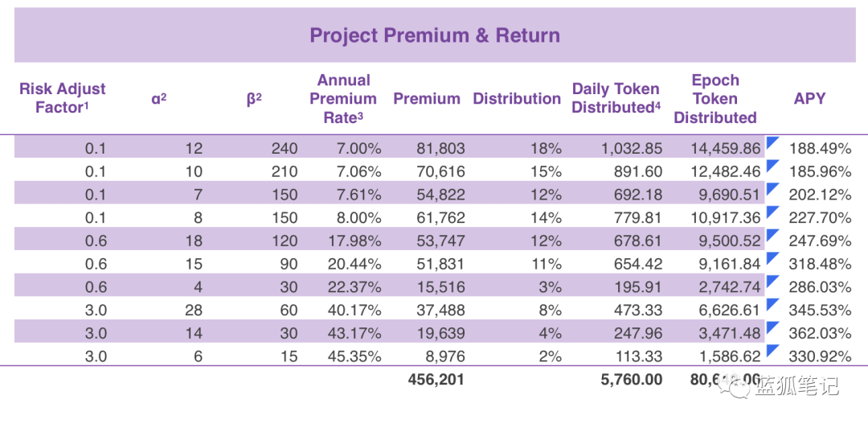Click the 45.35% annual premium rate cell

(x=354, y=356)
